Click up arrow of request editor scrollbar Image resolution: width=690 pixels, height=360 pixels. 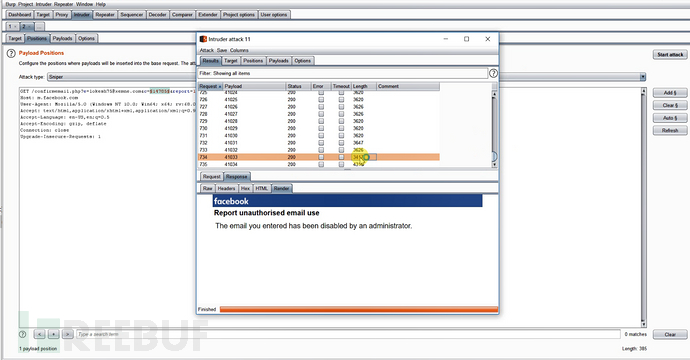pos(643,91)
